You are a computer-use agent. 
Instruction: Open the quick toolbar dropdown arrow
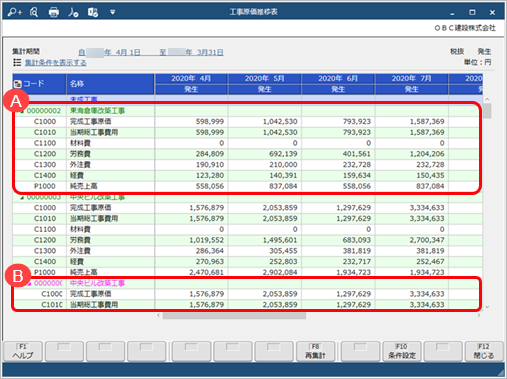pyautogui.click(x=113, y=12)
